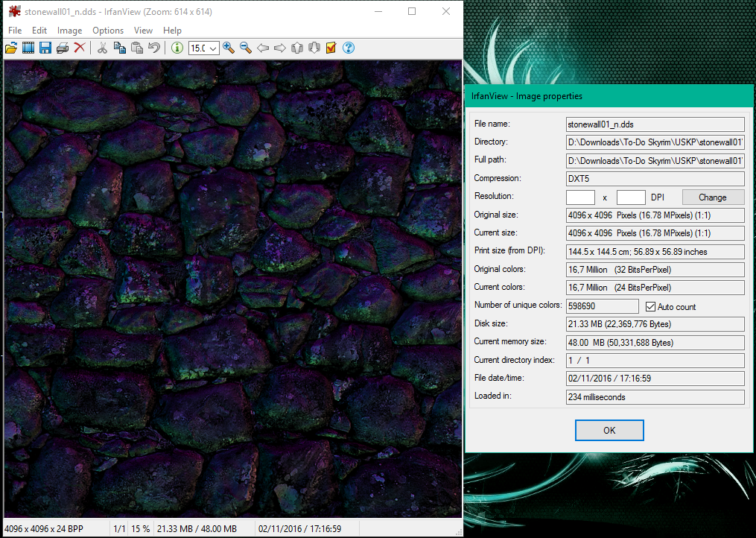
Task: Open the Slideshow filmstrip icon
Action: tap(28, 48)
